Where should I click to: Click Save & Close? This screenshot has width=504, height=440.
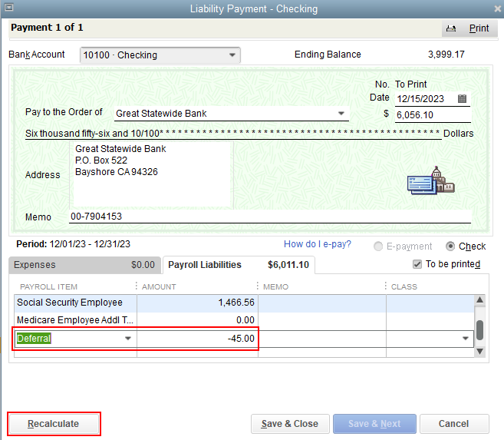(290, 424)
